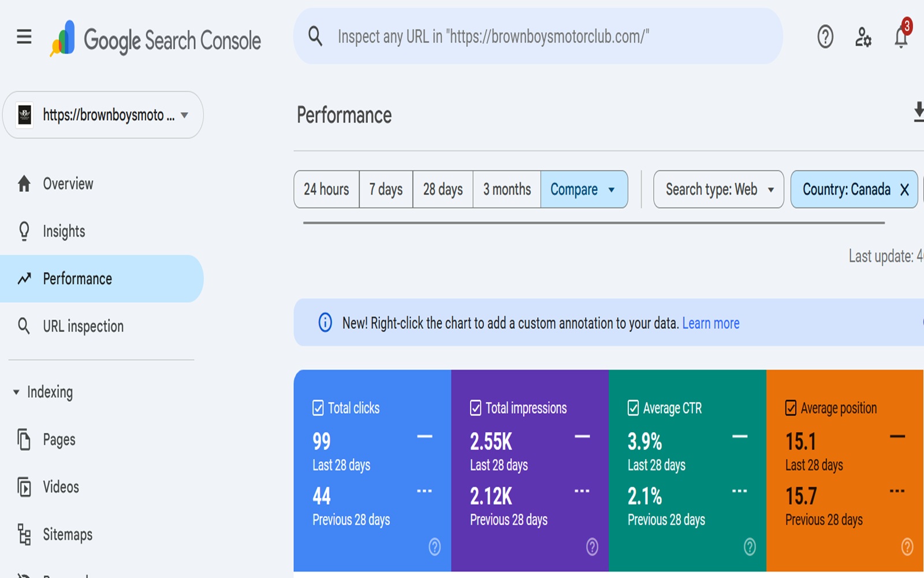Click the user settings icon in header
Viewport: 924px width, 578px height.
[x=863, y=36]
